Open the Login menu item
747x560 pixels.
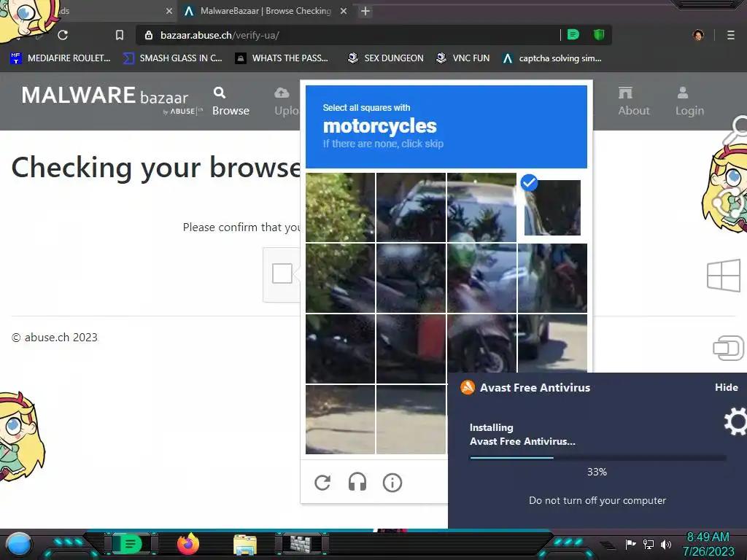tap(689, 101)
